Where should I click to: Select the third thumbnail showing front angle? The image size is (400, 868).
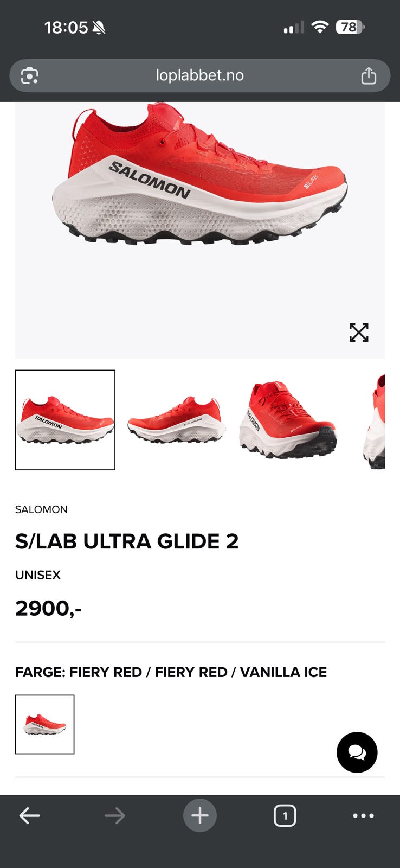(288, 420)
